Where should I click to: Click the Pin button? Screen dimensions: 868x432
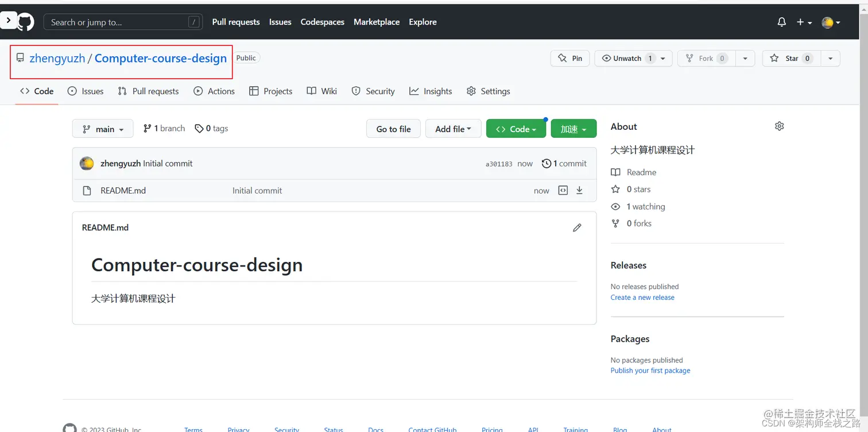[570, 58]
